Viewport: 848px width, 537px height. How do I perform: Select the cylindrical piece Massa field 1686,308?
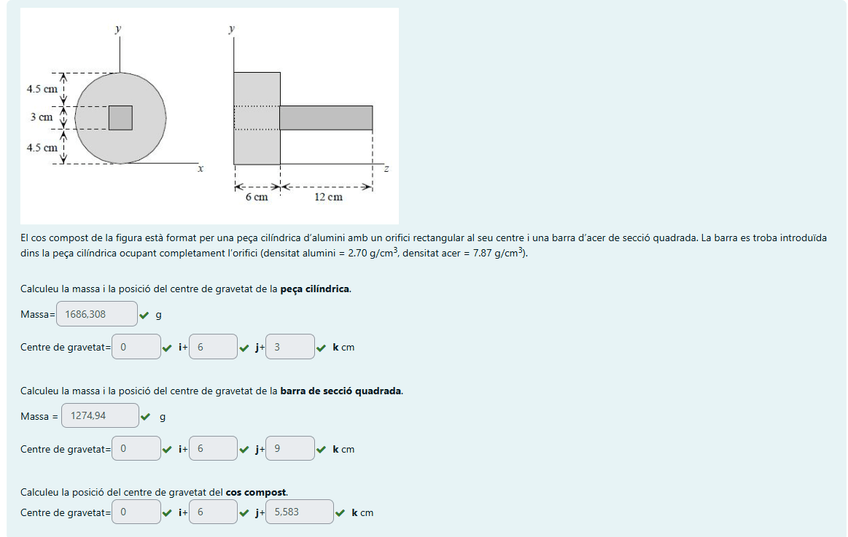coord(96,315)
